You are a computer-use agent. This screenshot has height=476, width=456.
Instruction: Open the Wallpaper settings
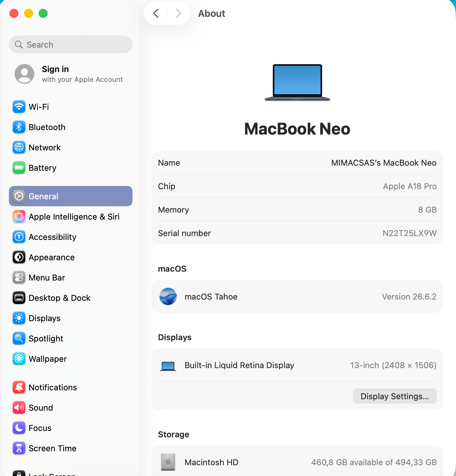point(71,359)
